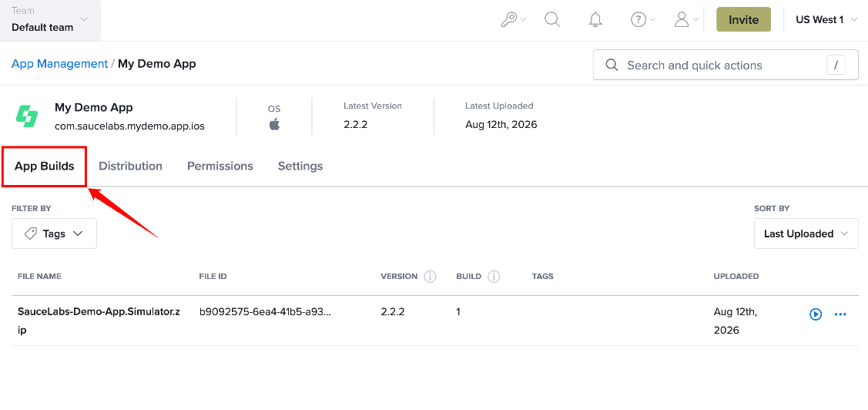Click the My Demo App logo icon

click(26, 116)
